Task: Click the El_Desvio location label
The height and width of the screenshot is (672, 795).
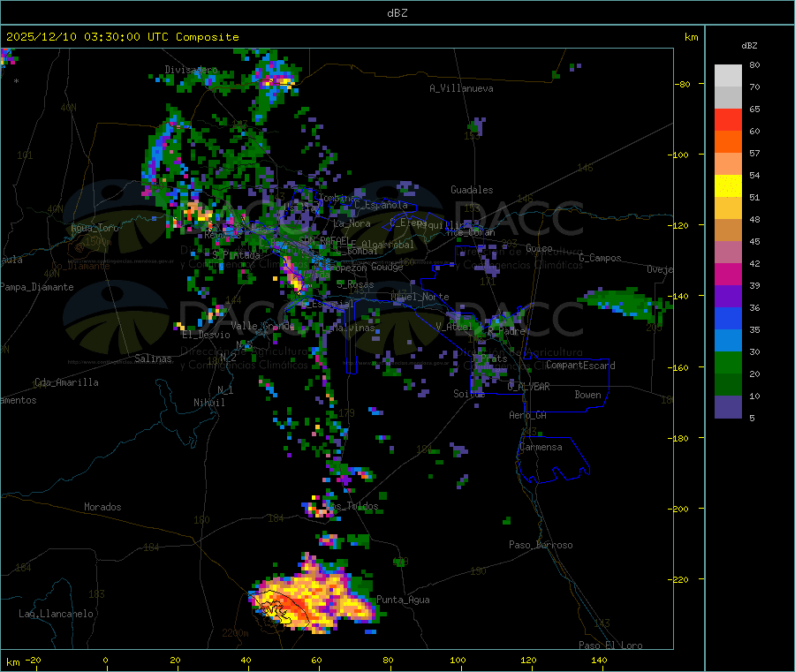Action: coord(207,335)
